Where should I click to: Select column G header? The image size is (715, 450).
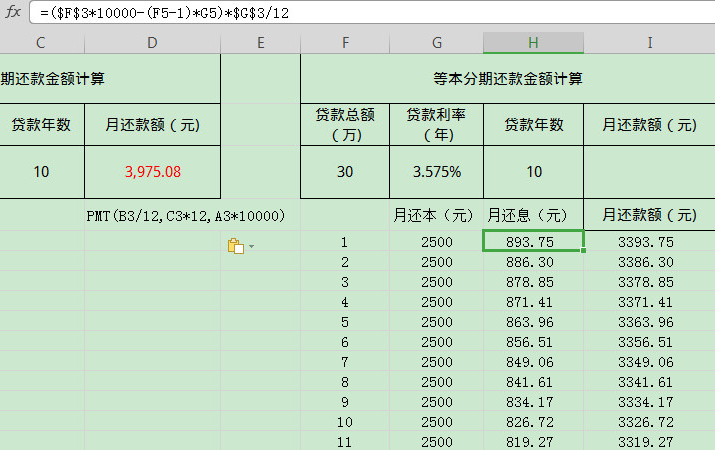tap(436, 43)
